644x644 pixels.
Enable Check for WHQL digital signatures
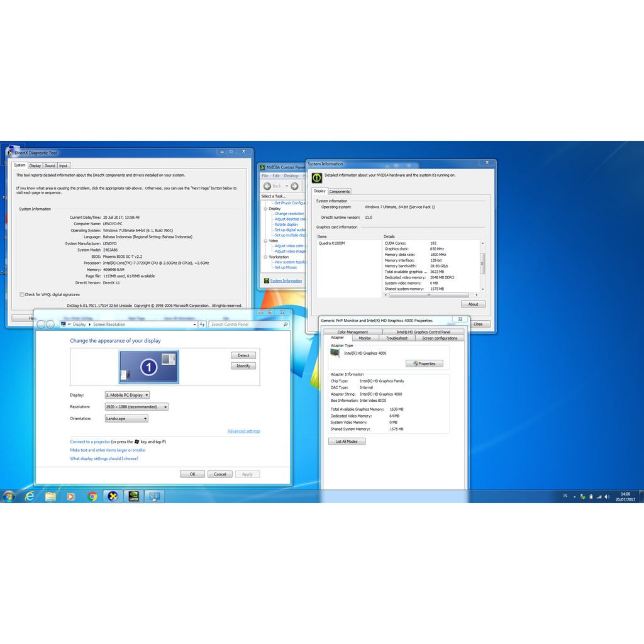pyautogui.click(x=22, y=294)
